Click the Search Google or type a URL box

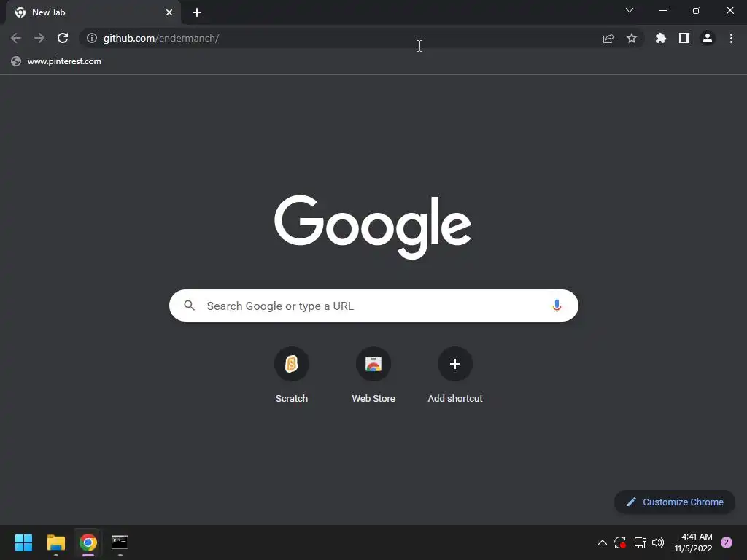(x=373, y=306)
